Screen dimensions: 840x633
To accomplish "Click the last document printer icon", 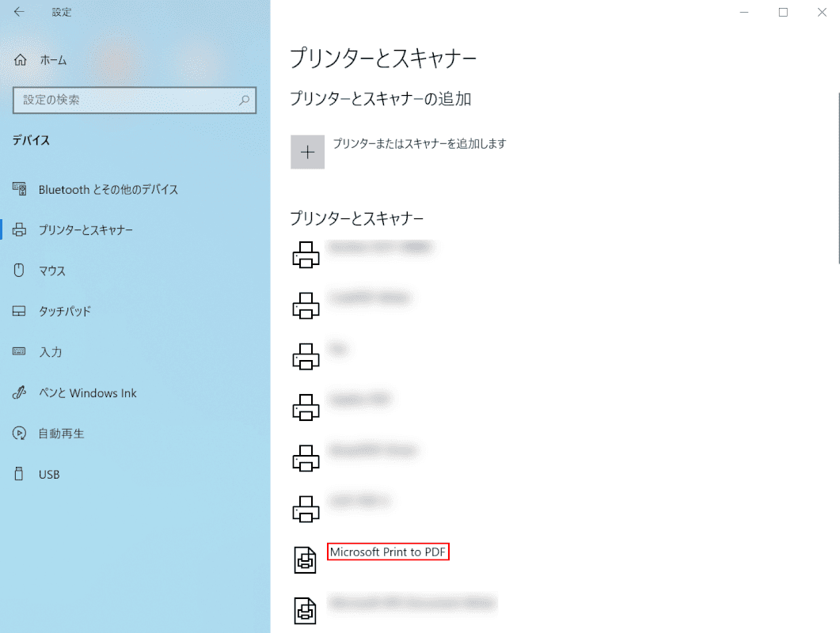I will (x=306, y=611).
